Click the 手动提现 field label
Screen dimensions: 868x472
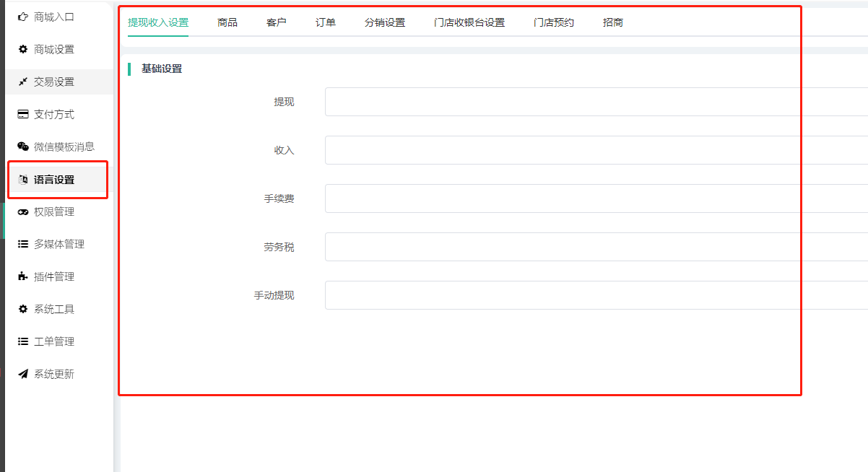(x=274, y=295)
